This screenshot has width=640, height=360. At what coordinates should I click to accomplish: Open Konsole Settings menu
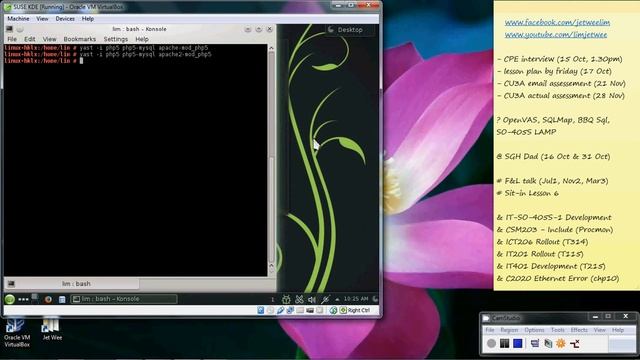point(116,39)
